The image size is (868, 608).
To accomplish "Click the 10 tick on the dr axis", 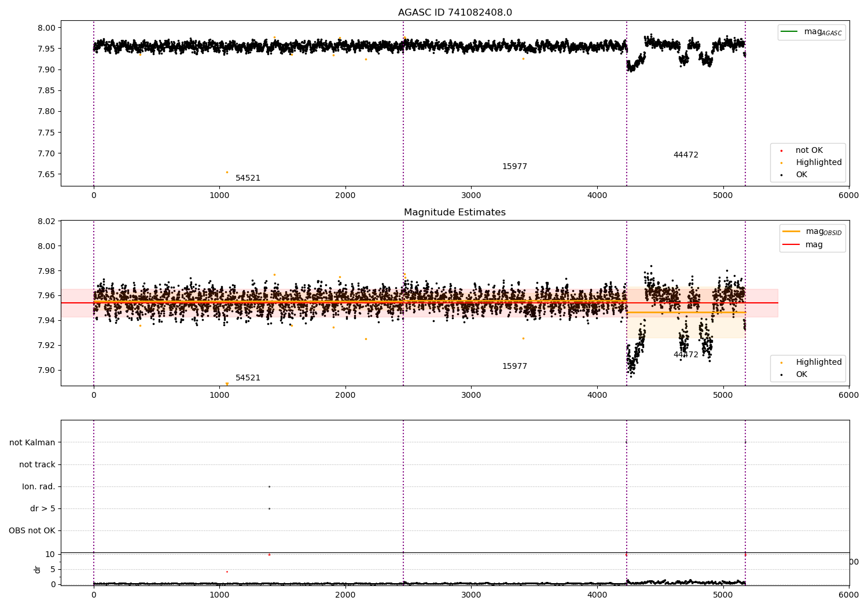I will (50, 554).
